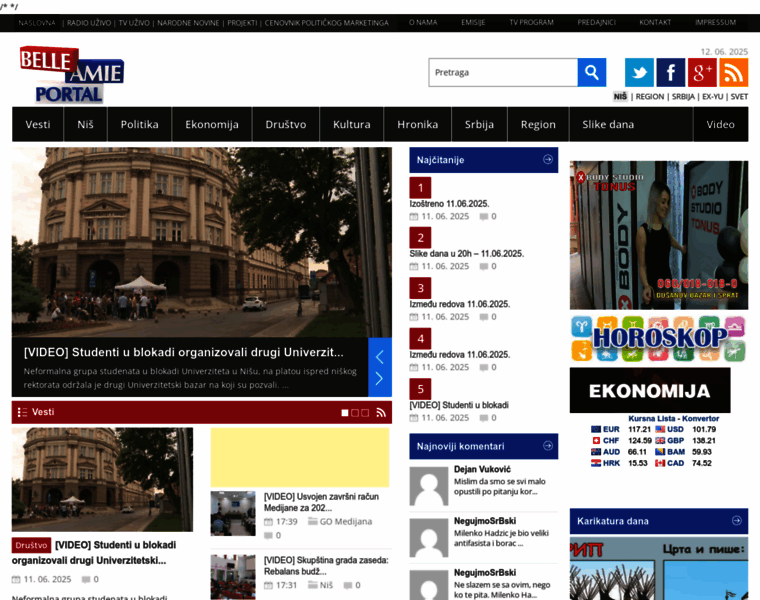Viewport: 760px width, 600px height.
Task: Select third Vesti pager square
Action: click(x=365, y=412)
